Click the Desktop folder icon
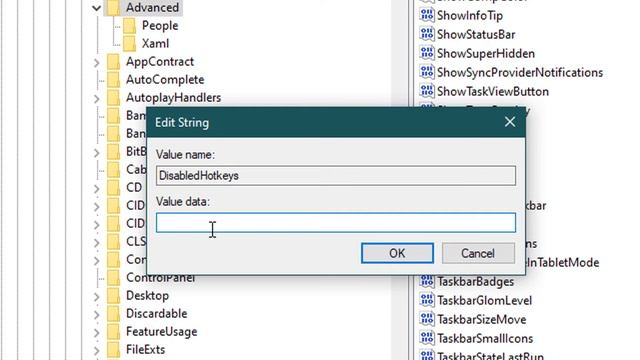This screenshot has width=640, height=360. 113,296
